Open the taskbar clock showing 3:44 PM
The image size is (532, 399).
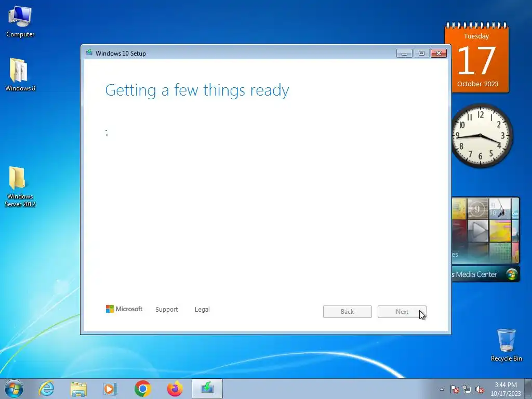tap(506, 389)
